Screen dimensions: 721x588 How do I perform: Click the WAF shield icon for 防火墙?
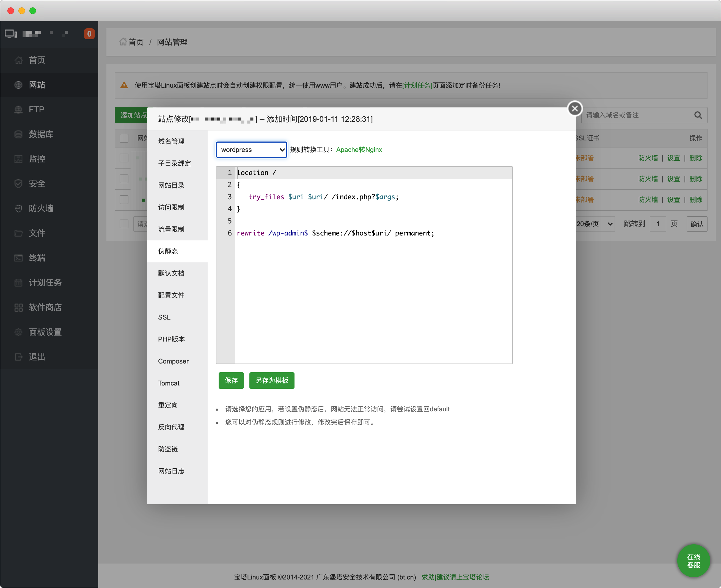pyautogui.click(x=19, y=209)
